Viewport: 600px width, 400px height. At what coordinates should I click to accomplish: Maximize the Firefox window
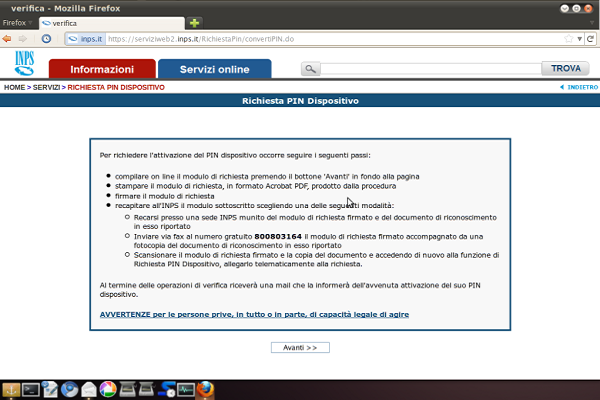point(576,8)
